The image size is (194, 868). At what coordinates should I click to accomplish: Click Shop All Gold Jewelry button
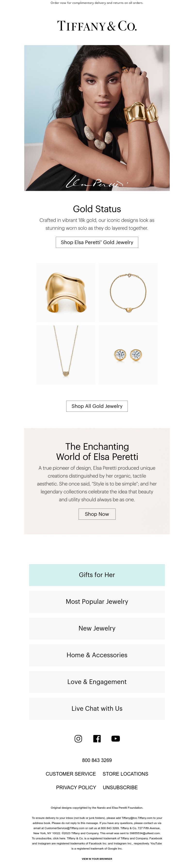pos(97,406)
